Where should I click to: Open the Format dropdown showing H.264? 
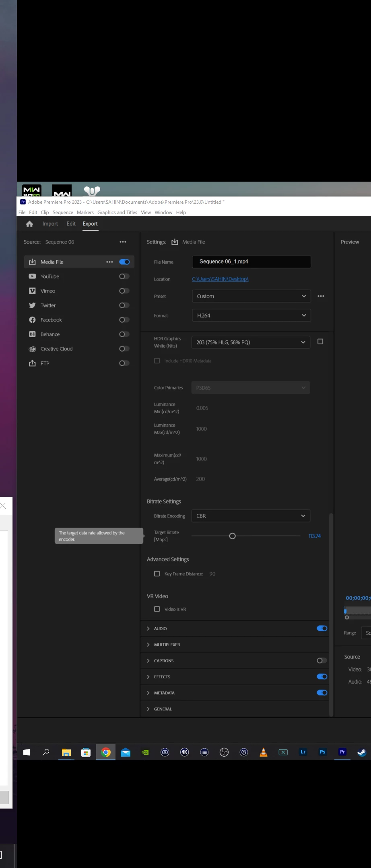[x=251, y=315]
